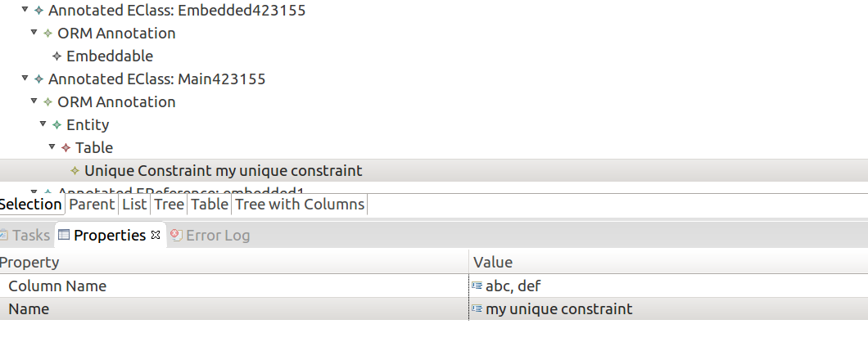
Task: Click the Unique Constraint item icon
Action: click(x=75, y=171)
